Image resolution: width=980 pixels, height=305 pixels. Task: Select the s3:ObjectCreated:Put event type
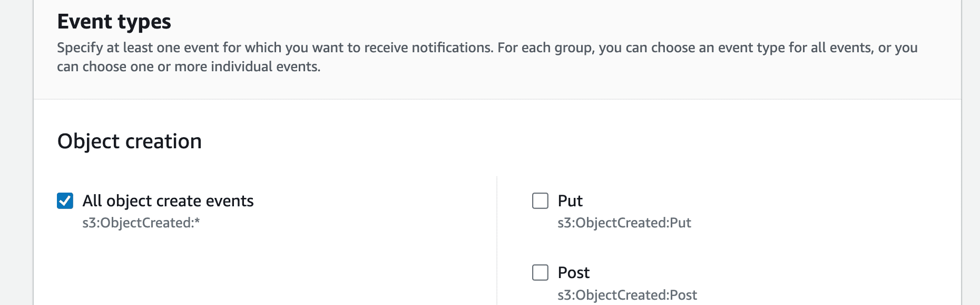click(x=540, y=201)
